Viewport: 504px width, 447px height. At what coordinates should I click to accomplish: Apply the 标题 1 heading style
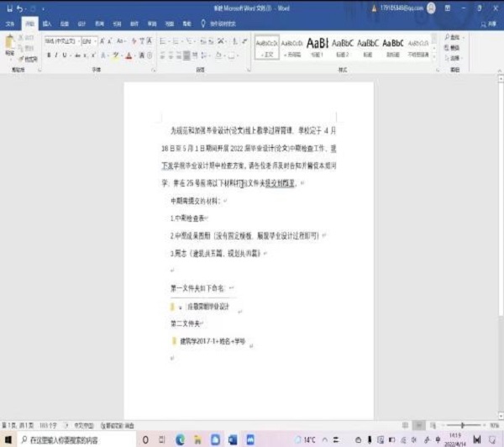(x=318, y=46)
